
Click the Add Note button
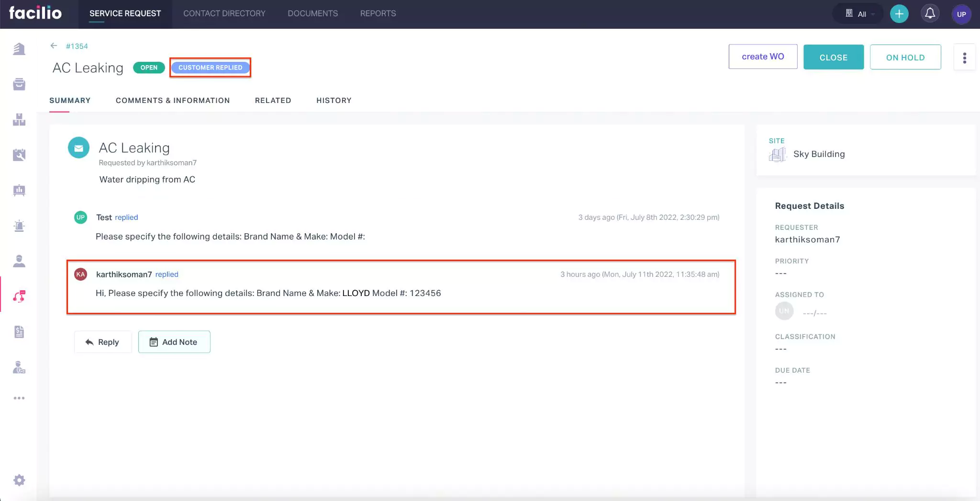(x=174, y=342)
